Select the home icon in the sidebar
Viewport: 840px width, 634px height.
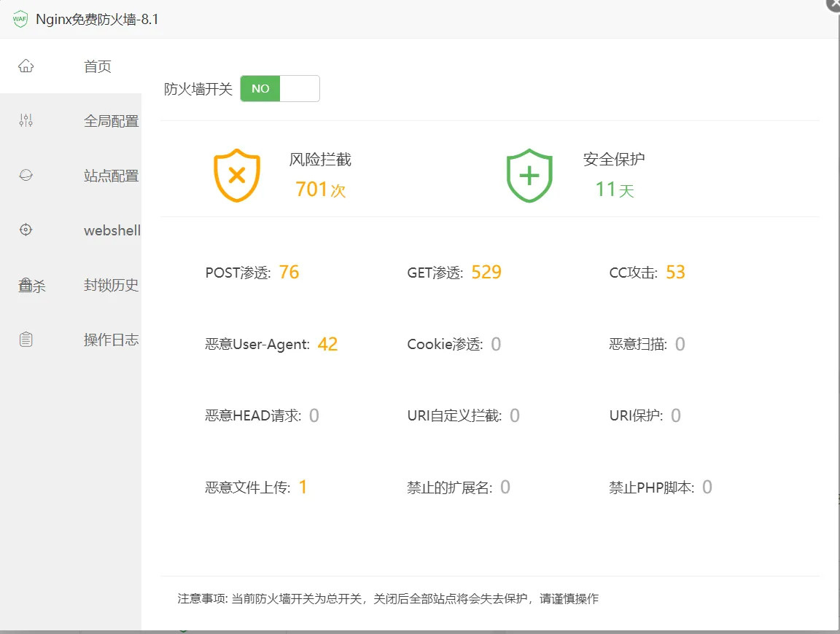click(x=26, y=66)
